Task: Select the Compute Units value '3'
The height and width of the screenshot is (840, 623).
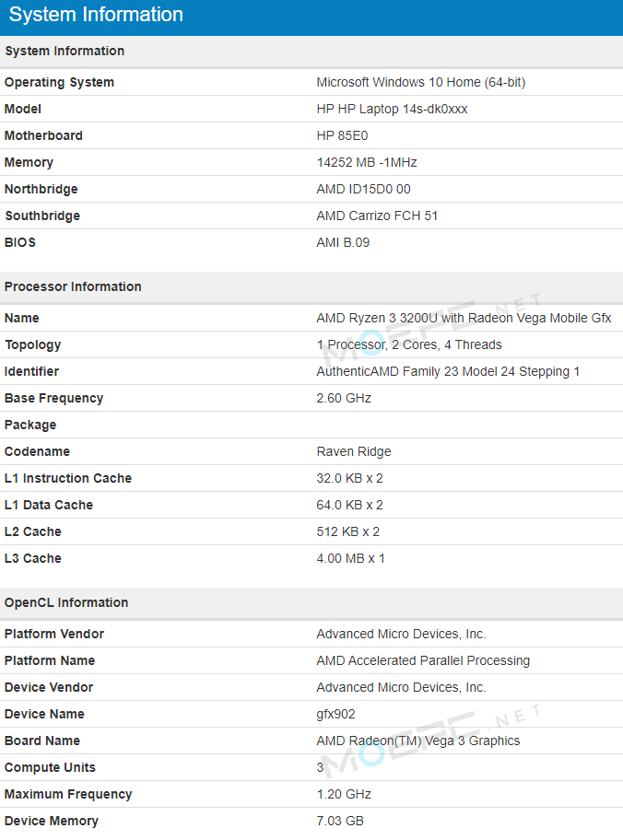Action: (x=320, y=767)
